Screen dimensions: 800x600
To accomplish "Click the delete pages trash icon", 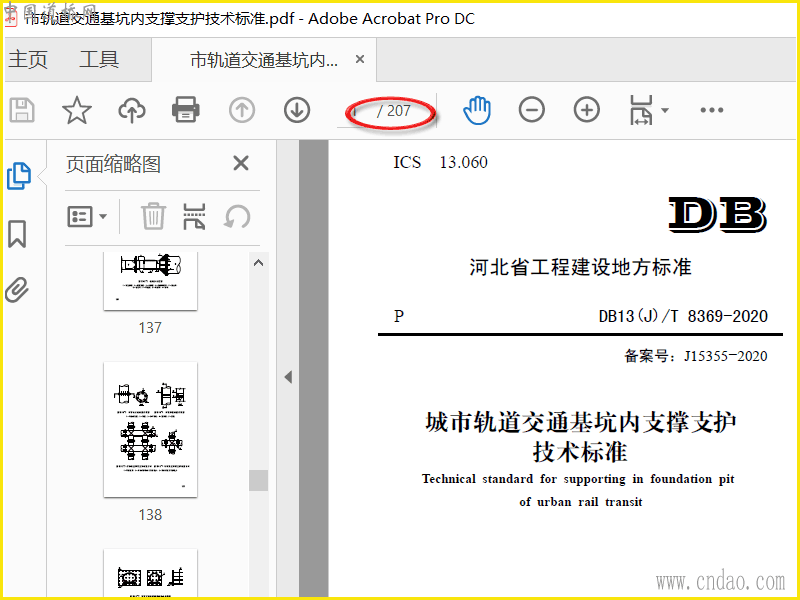I will tap(153, 217).
